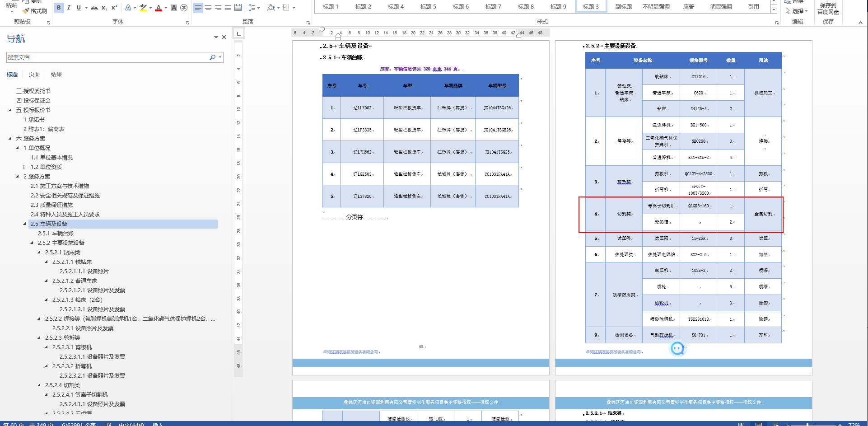Apply the 明显强调 style
The height and width of the screenshot is (426, 868).
(721, 6)
